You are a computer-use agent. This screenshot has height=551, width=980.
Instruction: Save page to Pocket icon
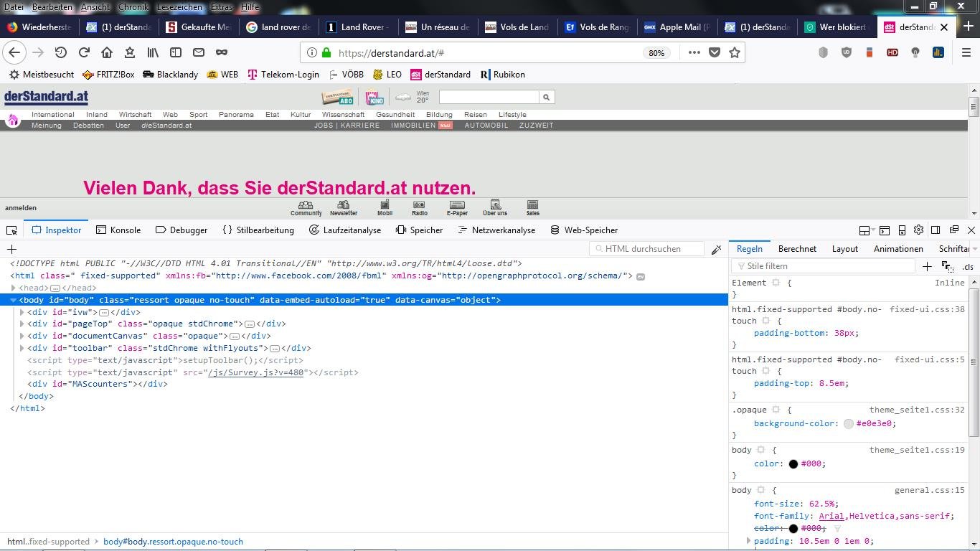tap(715, 52)
